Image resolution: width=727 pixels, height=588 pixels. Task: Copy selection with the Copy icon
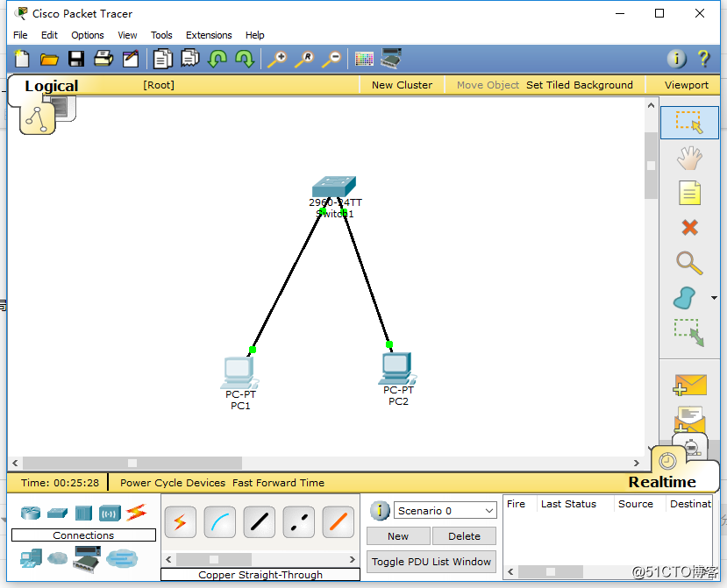tap(163, 59)
